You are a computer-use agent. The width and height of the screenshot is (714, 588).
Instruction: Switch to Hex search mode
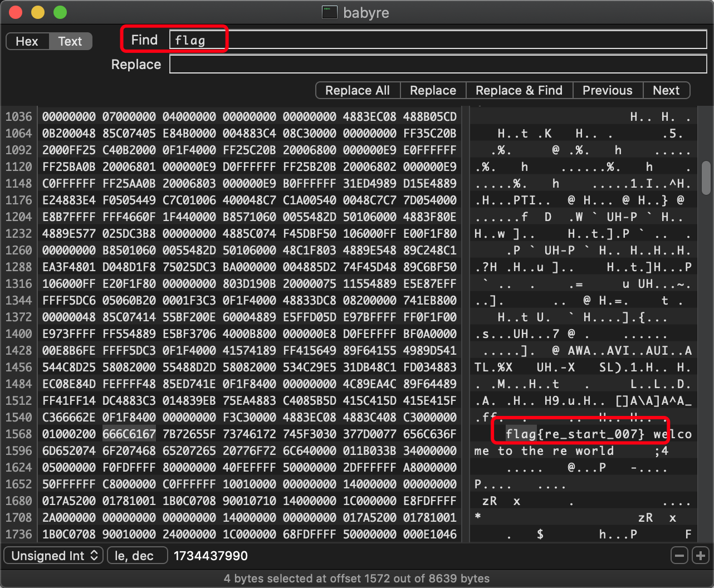[x=27, y=41]
